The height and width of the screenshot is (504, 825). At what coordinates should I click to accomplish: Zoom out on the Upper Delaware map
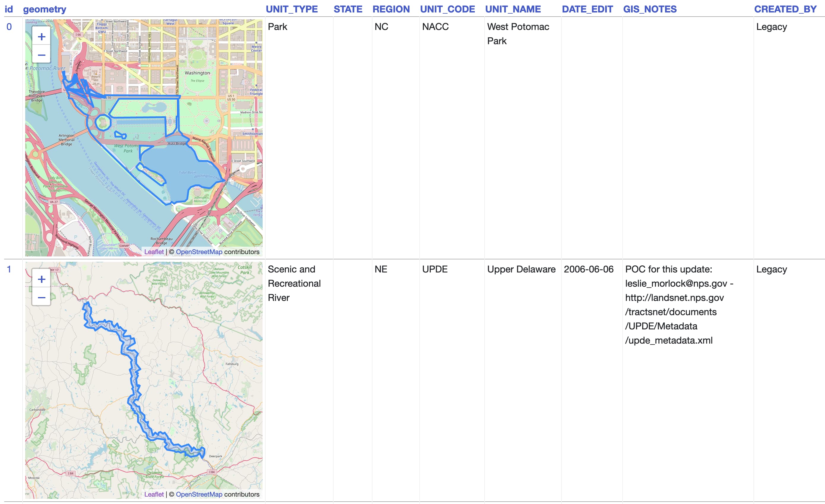tap(41, 297)
